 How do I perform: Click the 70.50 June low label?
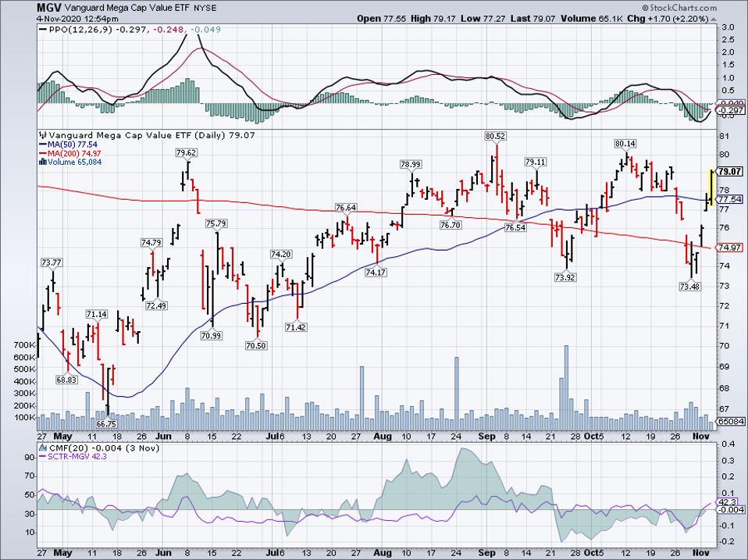pos(256,345)
